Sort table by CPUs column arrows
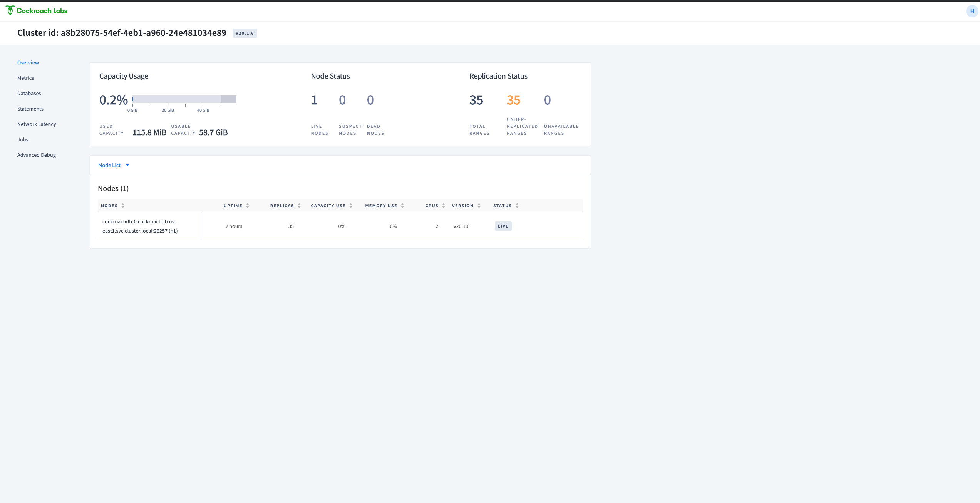The width and height of the screenshot is (980, 503). click(x=444, y=206)
